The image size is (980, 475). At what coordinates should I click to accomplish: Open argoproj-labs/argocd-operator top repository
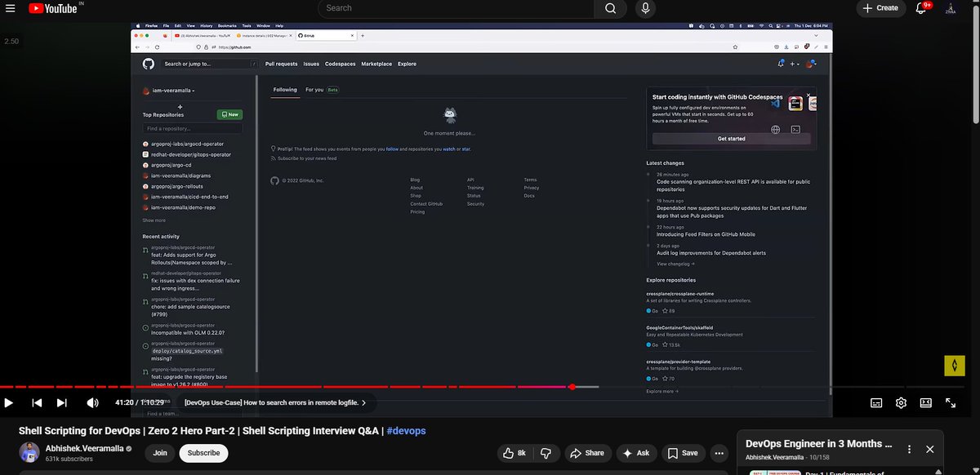pos(187,144)
